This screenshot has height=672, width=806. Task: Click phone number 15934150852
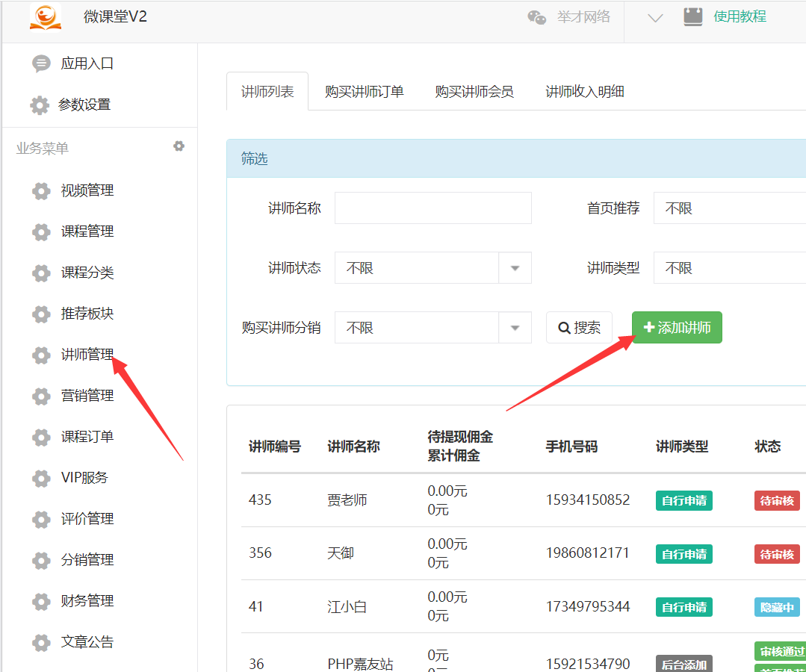[588, 500]
